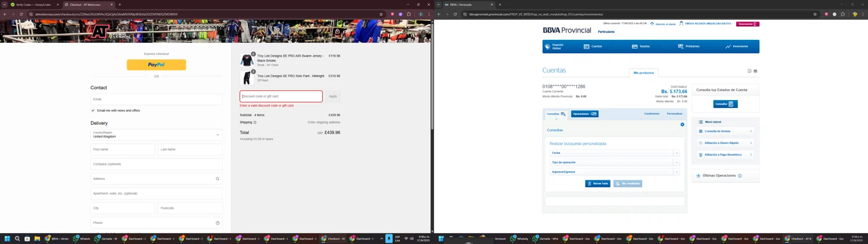Click the Company (optional) field
868x244 pixels.
click(x=156, y=164)
